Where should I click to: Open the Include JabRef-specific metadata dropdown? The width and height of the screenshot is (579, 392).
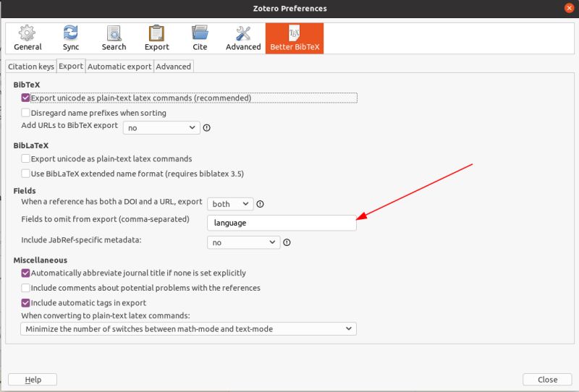pos(244,242)
